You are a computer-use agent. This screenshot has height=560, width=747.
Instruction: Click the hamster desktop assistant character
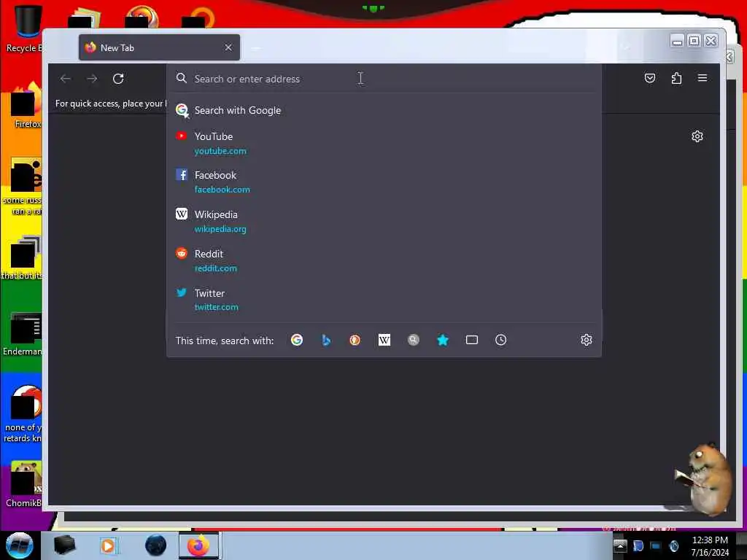706,478
